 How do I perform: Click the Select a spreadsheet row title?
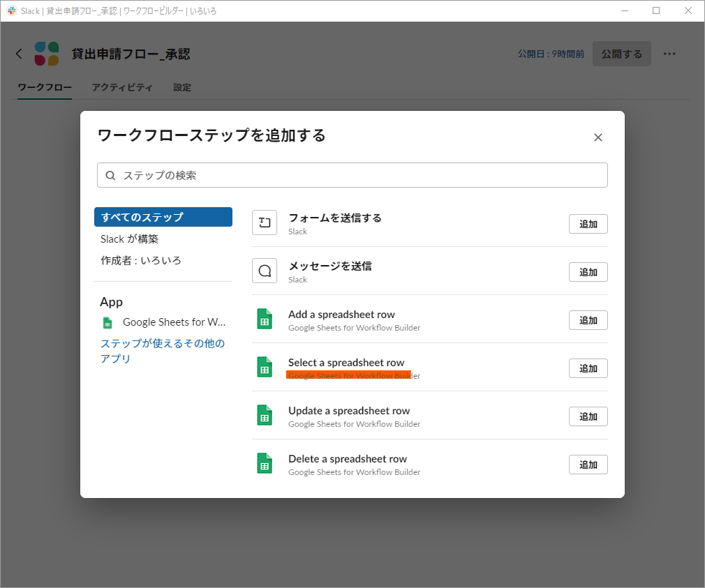tap(346, 363)
